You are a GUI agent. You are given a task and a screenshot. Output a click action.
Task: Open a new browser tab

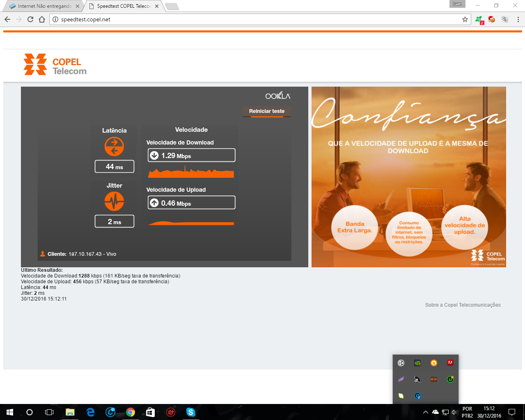172,6
